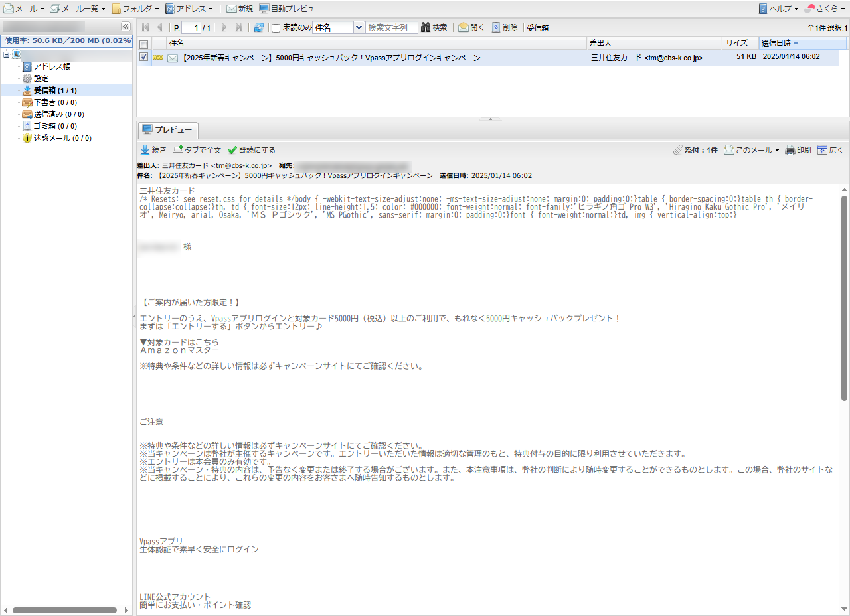Sort by 差出人 column header
The image size is (850, 616).
tap(654, 43)
